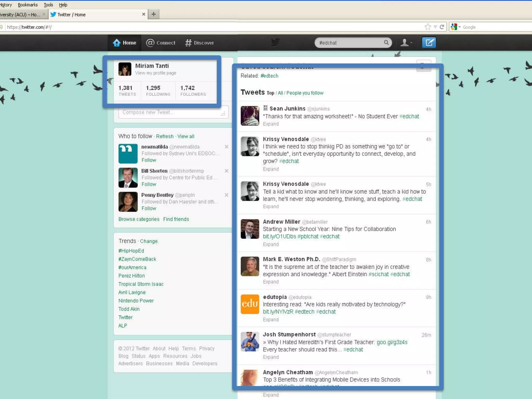
Task: Open the account profile dropdown menu
Action: click(406, 43)
